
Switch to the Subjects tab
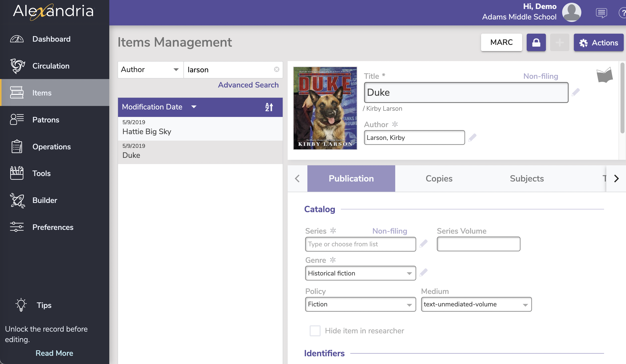click(x=527, y=178)
